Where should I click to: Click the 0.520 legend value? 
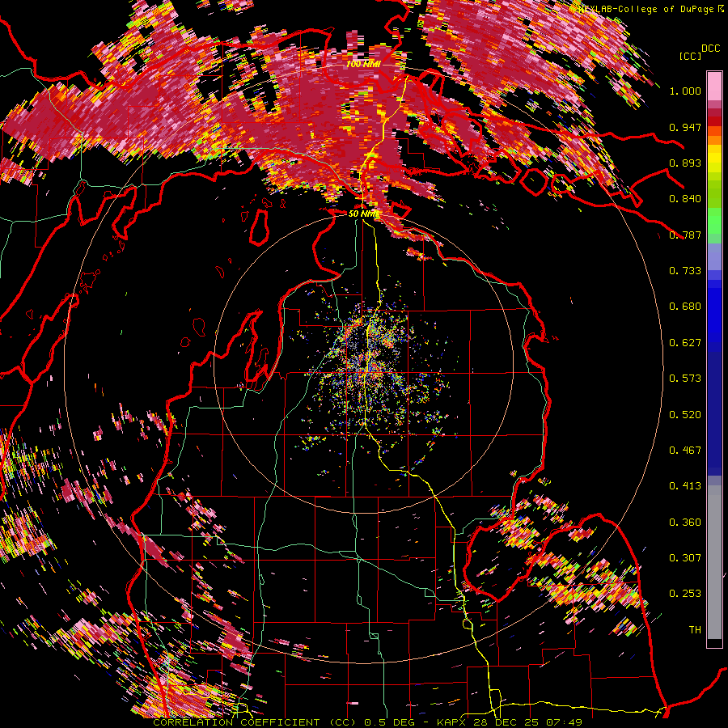[685, 415]
